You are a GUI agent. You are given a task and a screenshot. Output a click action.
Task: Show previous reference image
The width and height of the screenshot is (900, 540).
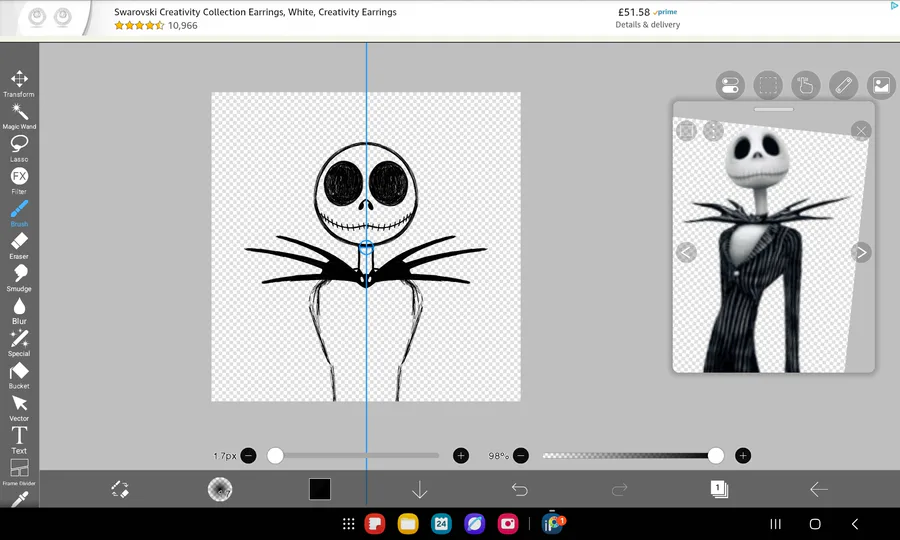coord(686,252)
